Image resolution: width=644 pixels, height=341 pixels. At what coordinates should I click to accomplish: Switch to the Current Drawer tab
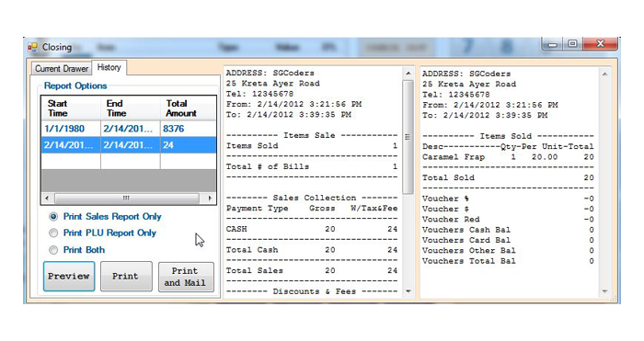(x=62, y=69)
